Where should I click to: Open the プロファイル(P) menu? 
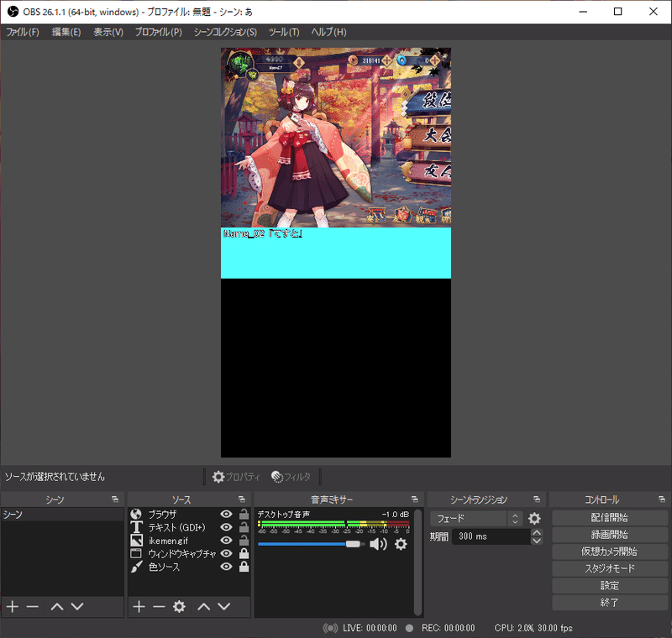tap(159, 32)
